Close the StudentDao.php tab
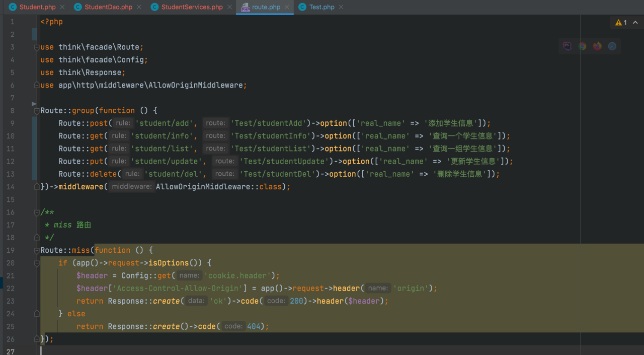 pyautogui.click(x=139, y=7)
